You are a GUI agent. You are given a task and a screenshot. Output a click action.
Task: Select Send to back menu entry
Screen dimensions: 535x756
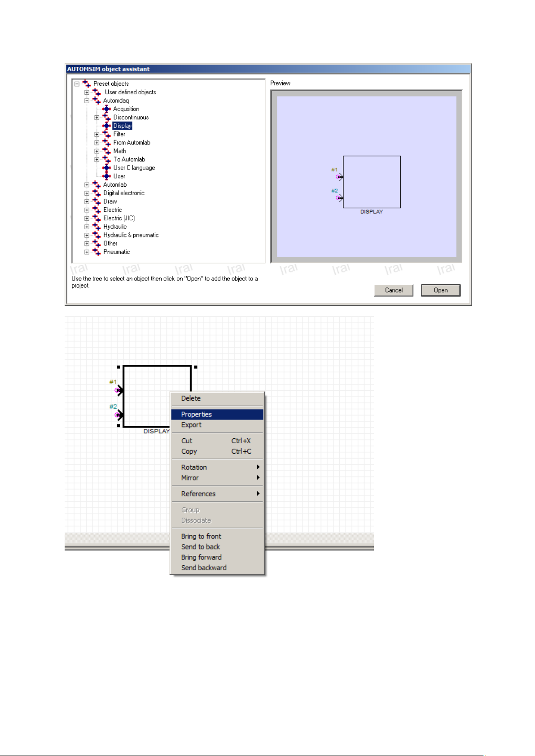217,547
